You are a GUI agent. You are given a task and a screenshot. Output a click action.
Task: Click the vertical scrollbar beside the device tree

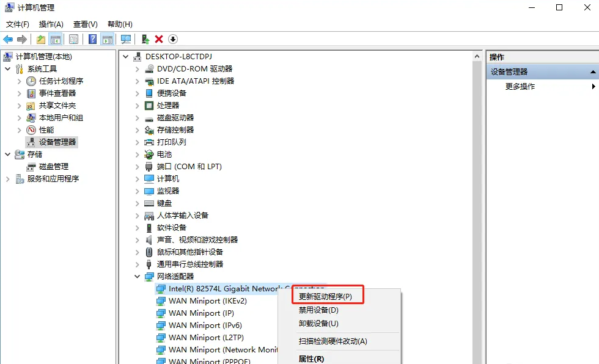tap(477, 183)
